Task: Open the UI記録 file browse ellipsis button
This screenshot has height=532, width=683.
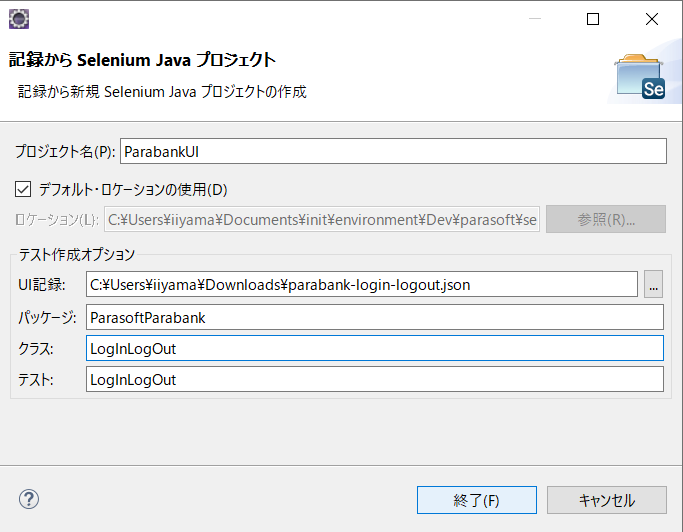Action: click(x=653, y=284)
